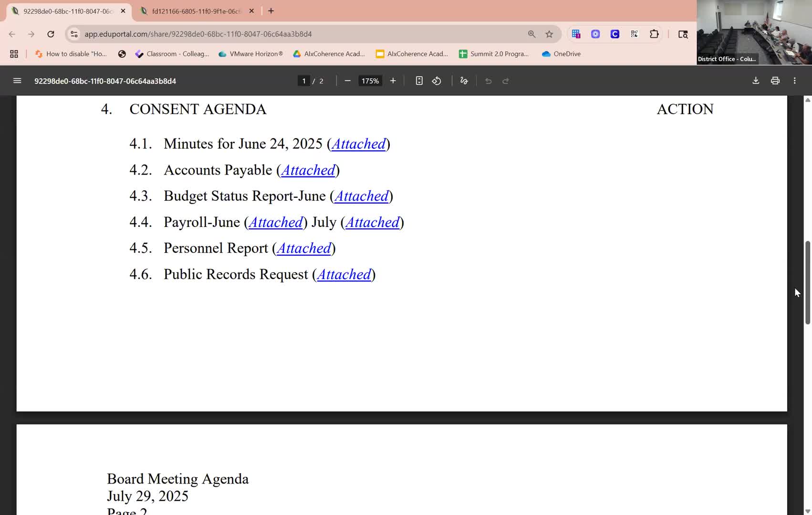Close the fd121166 tab
812x515 pixels.
[251, 11]
